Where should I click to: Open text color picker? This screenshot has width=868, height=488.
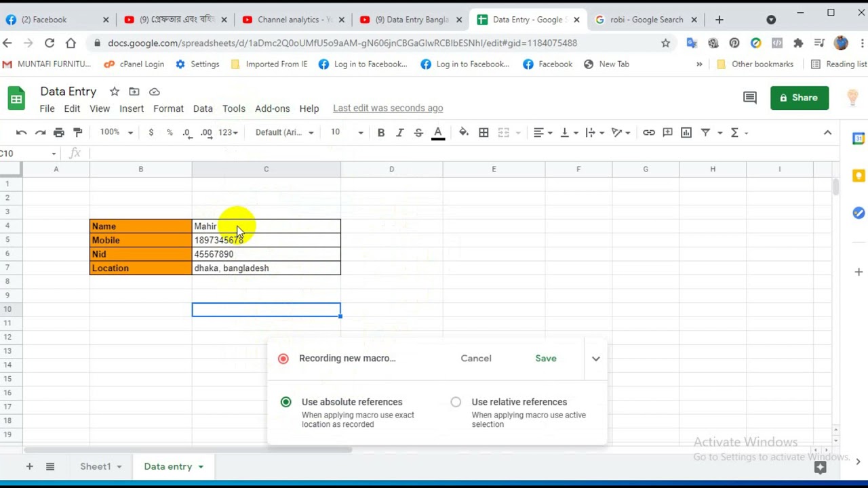pyautogui.click(x=438, y=133)
